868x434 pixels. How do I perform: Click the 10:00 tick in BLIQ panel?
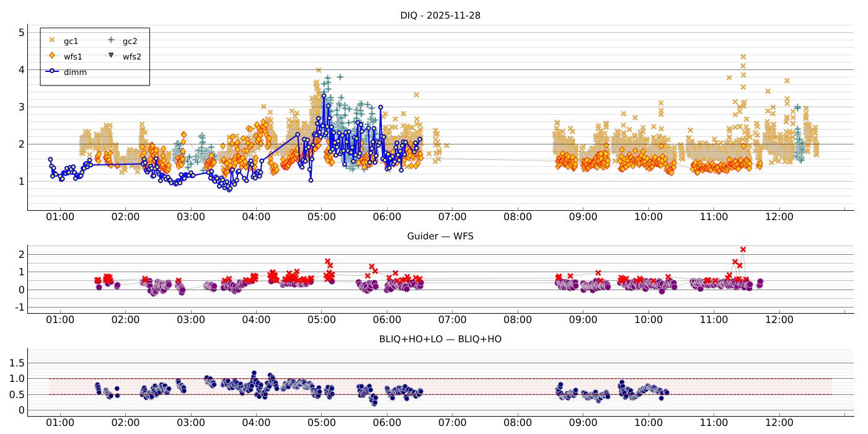[x=649, y=423]
